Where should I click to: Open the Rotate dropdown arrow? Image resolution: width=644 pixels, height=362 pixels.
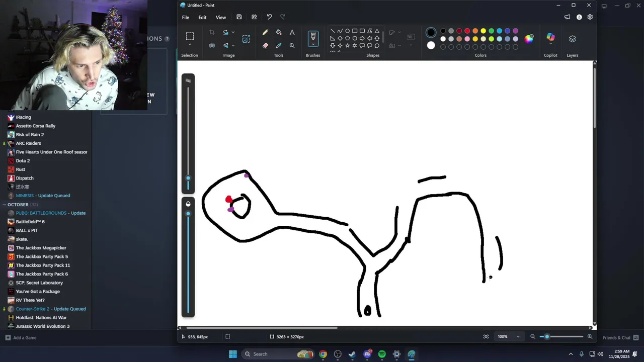(233, 33)
